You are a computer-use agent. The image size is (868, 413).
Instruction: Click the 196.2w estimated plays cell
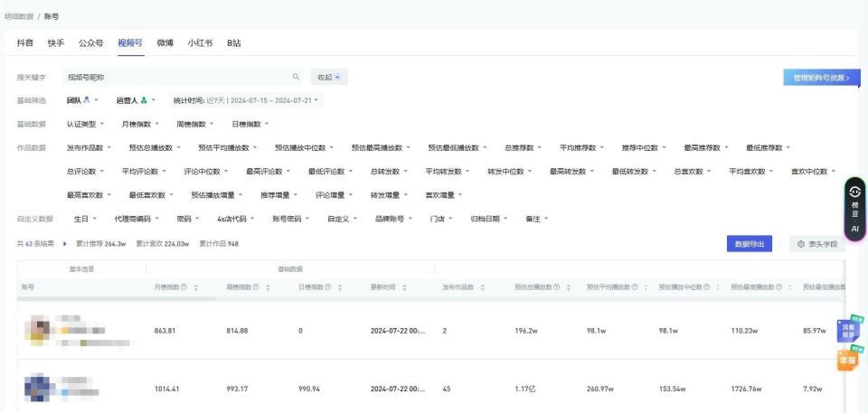point(525,331)
